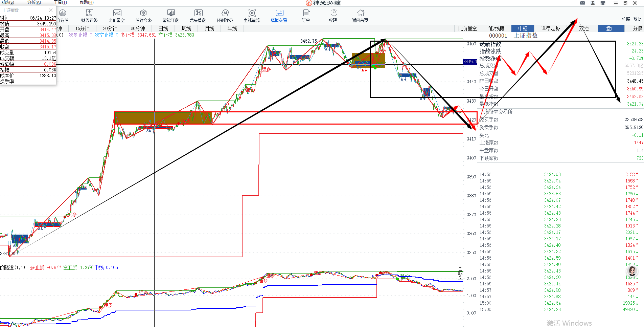Image resolution: width=644 pixels, height=327 pixels.
Task: Toggle the 中枢 overlay button
Action: (x=523, y=28)
